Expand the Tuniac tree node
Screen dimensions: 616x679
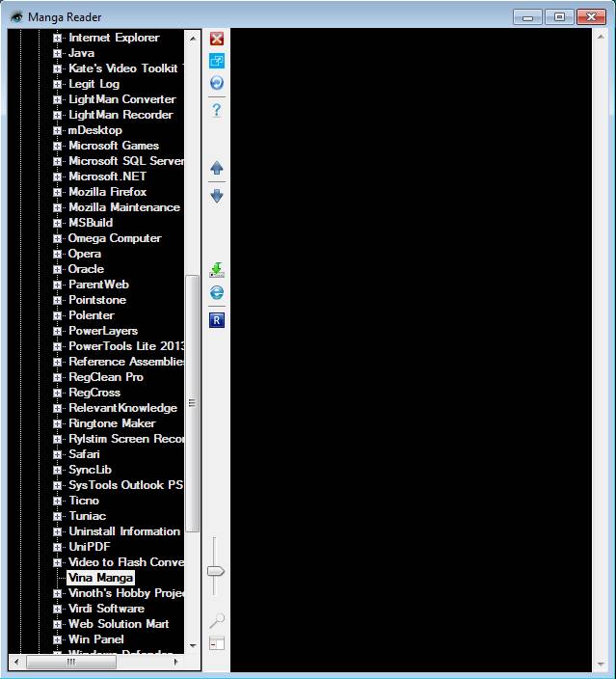click(57, 516)
